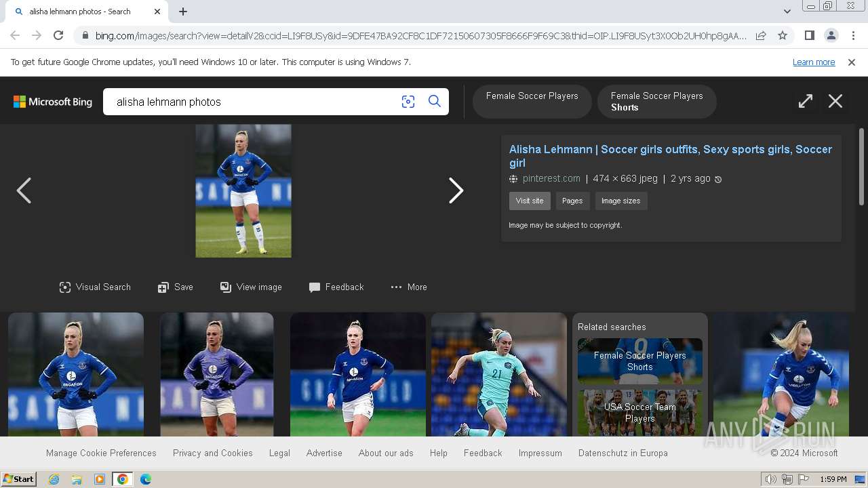Screen dimensions: 868x488
Task: Open the Pages tab
Action: point(572,201)
